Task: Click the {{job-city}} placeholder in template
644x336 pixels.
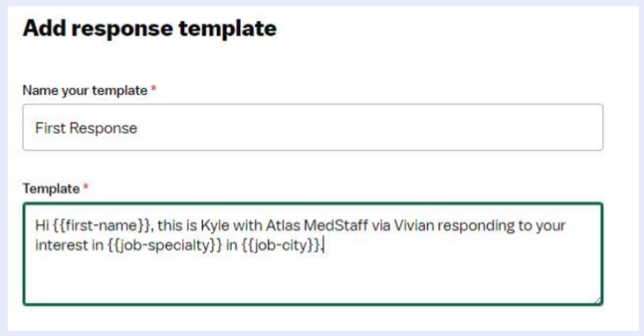Action: pos(280,245)
